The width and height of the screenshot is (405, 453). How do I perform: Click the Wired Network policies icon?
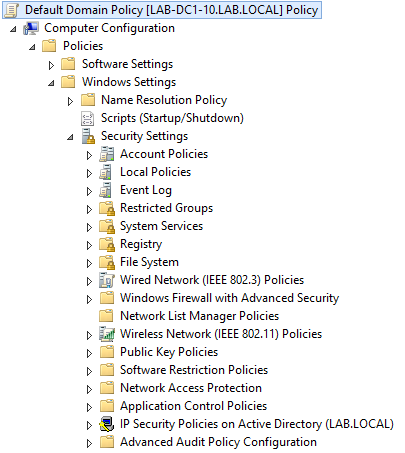click(107, 280)
